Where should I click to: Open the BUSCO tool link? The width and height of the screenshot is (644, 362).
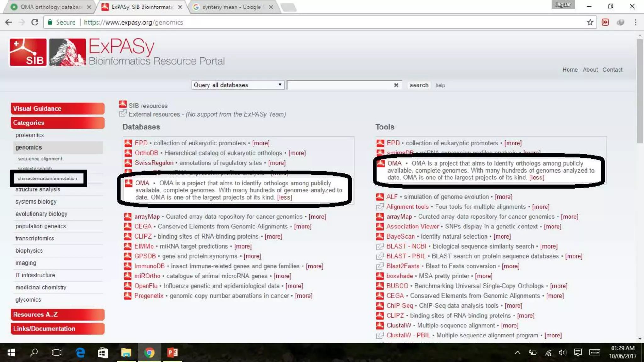click(397, 286)
